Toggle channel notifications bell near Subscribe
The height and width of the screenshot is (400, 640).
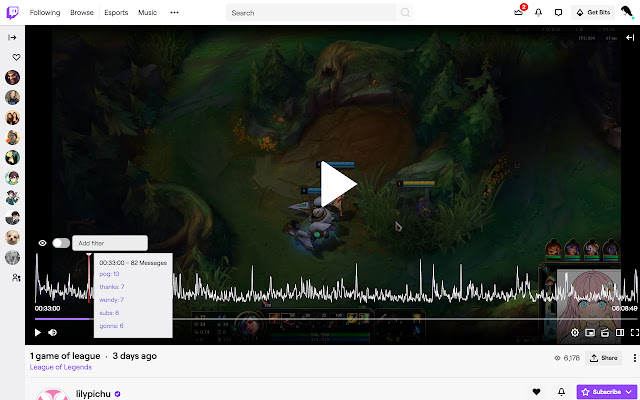tap(562, 392)
